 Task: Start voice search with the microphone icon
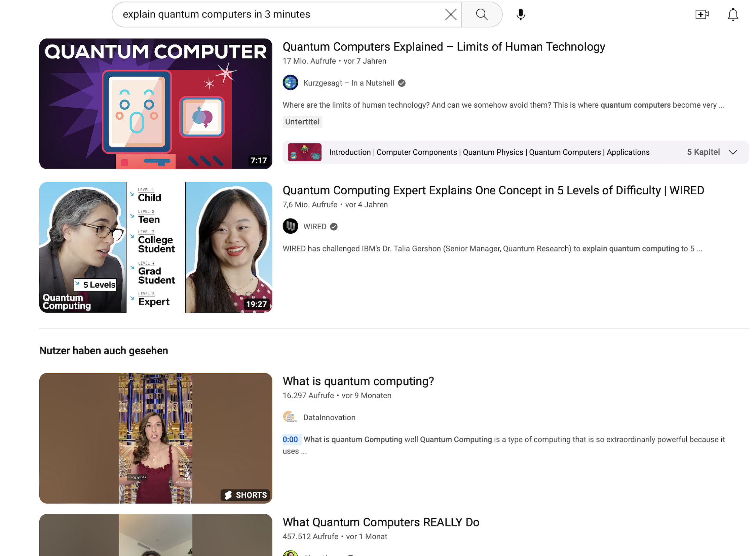[521, 14]
